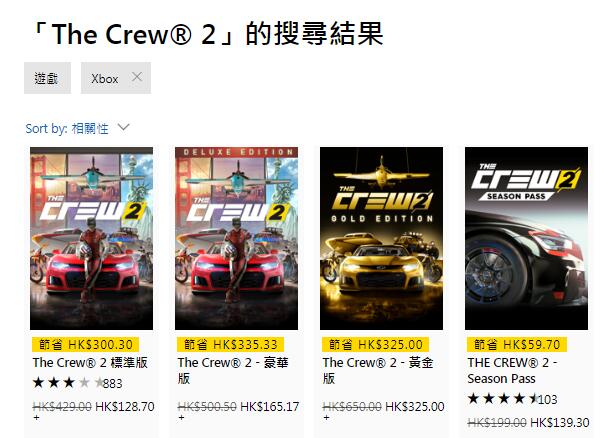
Task: Click the HK$325.00 Gold Edition sale price
Action: [x=415, y=406]
